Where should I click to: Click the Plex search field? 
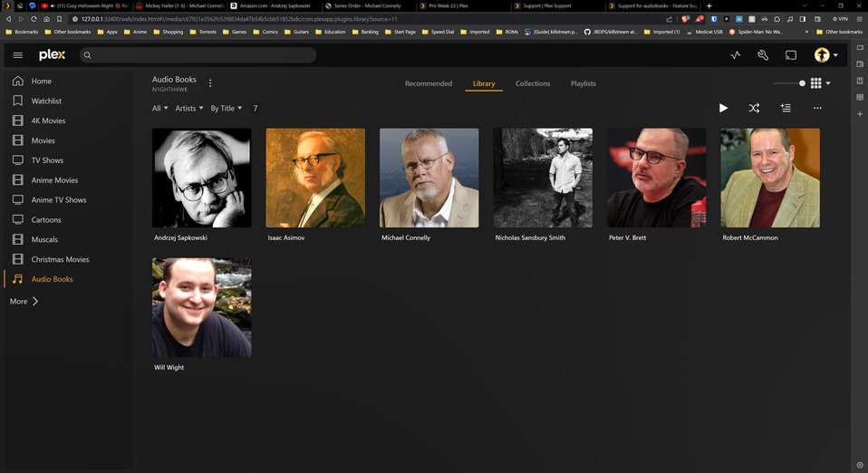click(198, 55)
